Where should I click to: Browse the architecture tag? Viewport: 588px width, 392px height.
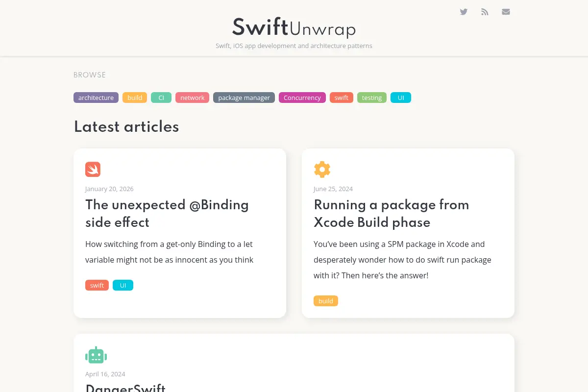click(96, 98)
